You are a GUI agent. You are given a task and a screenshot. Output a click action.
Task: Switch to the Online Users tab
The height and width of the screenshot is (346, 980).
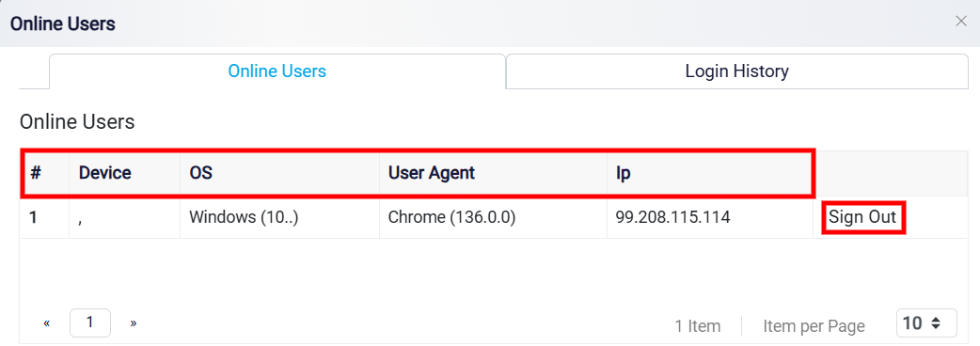coord(277,71)
